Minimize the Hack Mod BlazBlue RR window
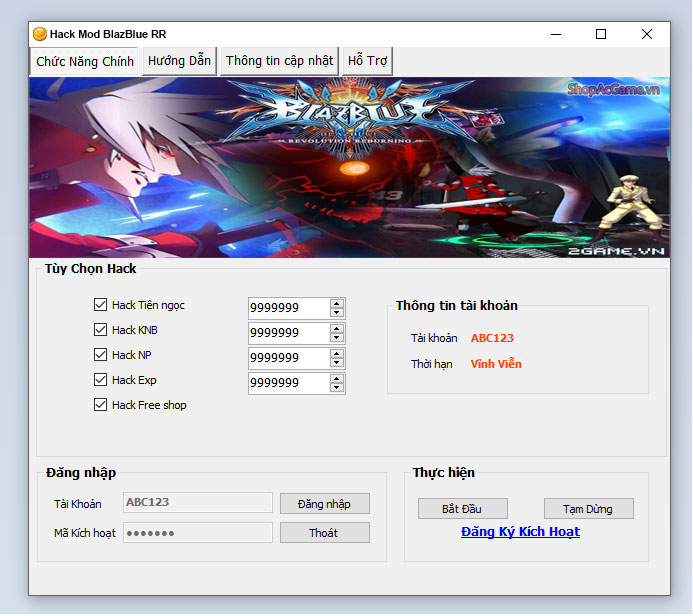The width and height of the screenshot is (693, 616). pyautogui.click(x=556, y=34)
